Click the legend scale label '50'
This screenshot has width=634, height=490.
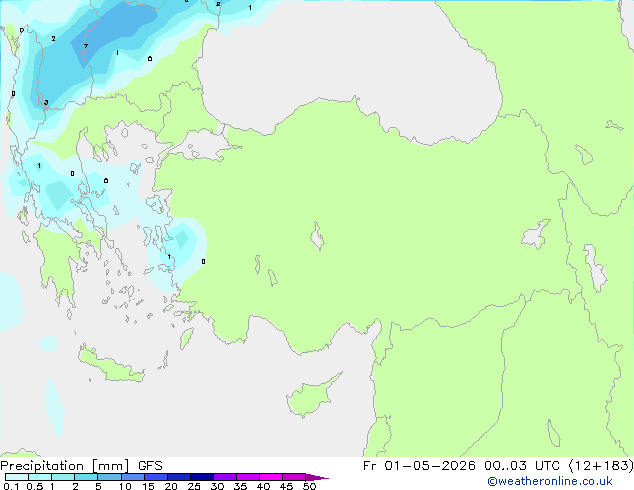(x=309, y=486)
